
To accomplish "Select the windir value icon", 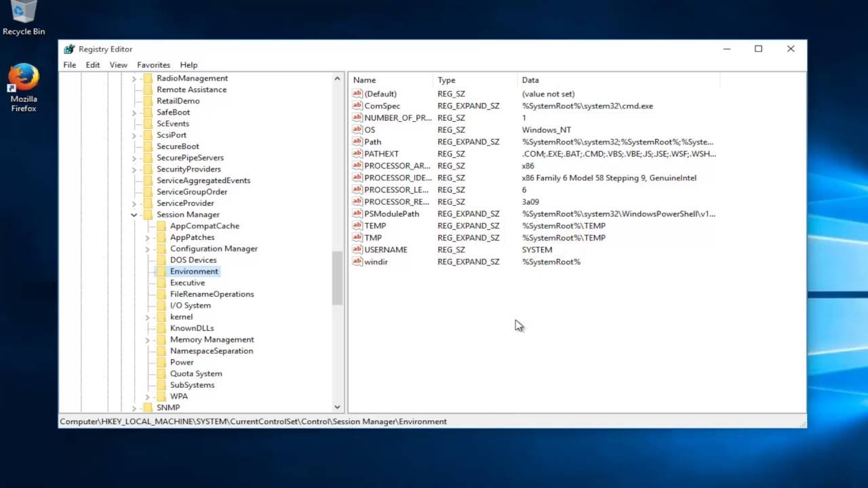I will coord(357,262).
